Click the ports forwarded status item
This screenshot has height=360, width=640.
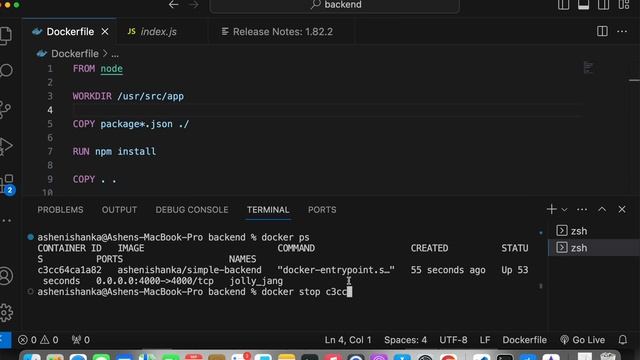[x=80, y=340]
